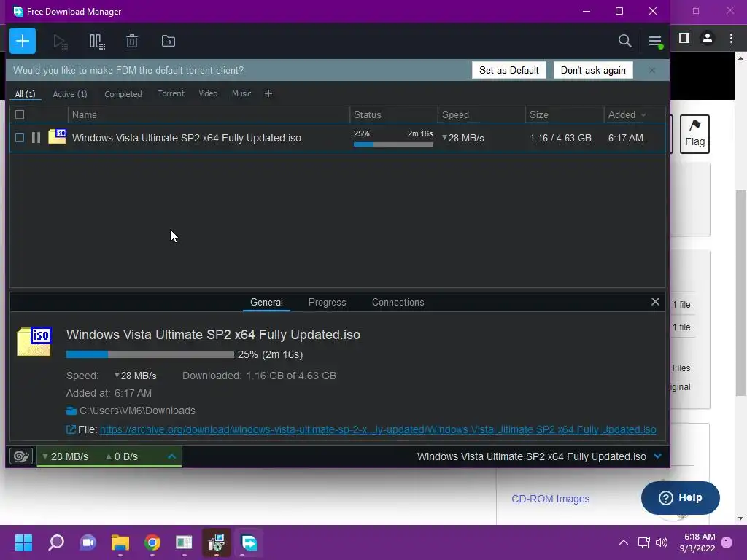
Task: Filter by the Music tab
Action: pyautogui.click(x=241, y=93)
